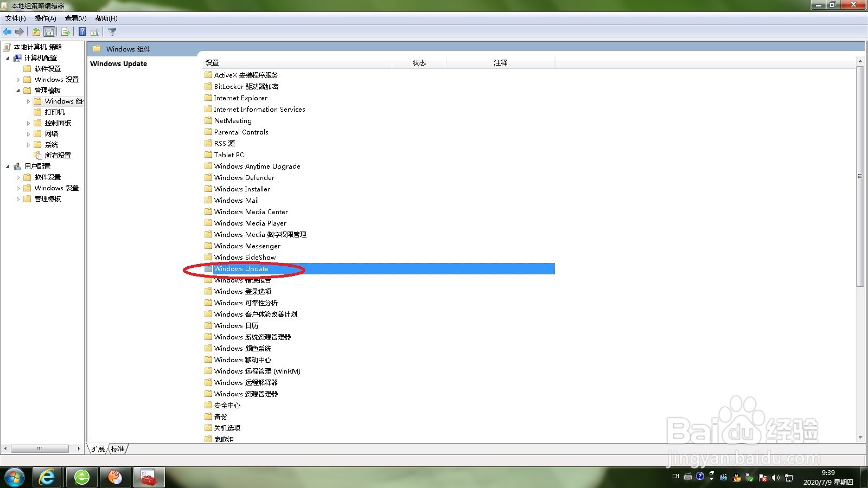Expand the 网络 tree node
This screenshot has height=488, width=868.
(28, 134)
